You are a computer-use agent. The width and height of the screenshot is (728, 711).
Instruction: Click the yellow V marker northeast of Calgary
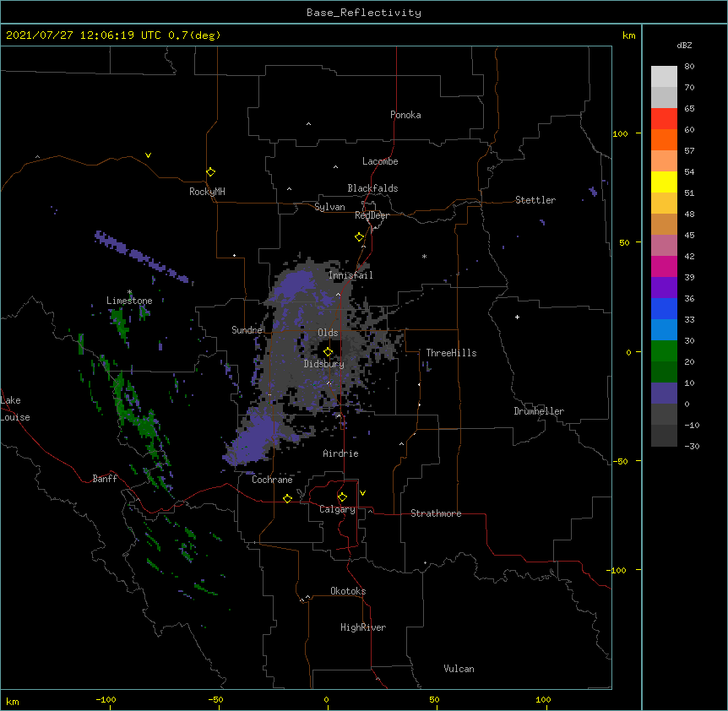pyautogui.click(x=362, y=493)
